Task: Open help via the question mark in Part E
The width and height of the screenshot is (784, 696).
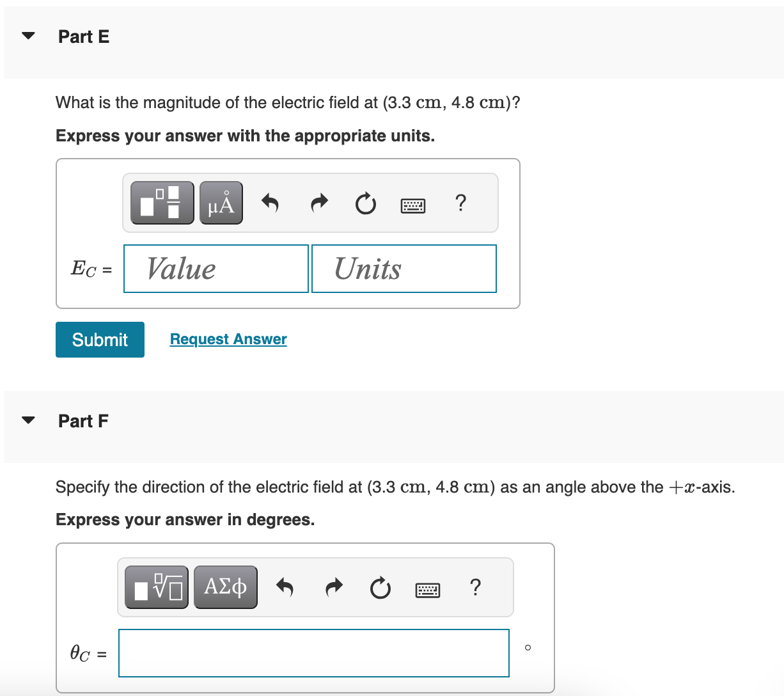Action: pos(460,203)
